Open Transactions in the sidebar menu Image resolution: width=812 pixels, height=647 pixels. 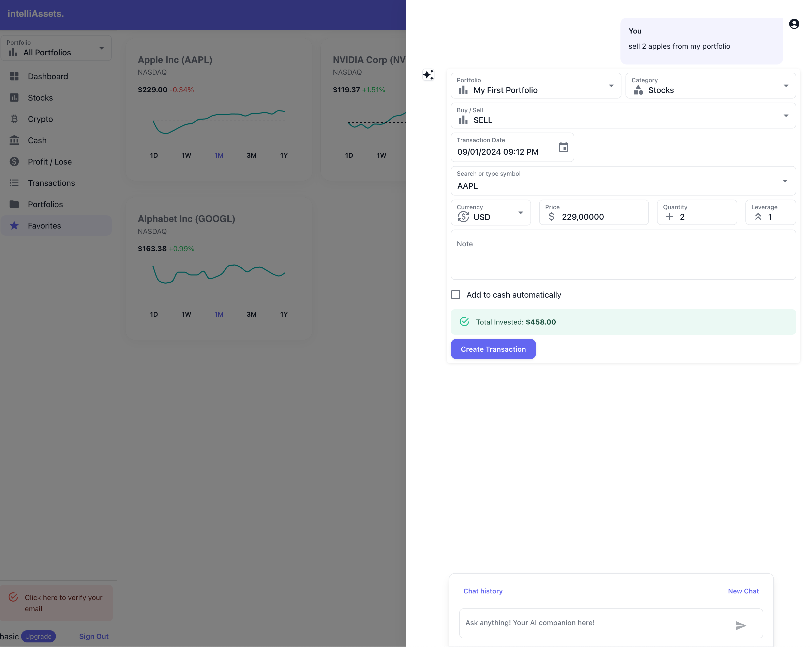tap(51, 183)
